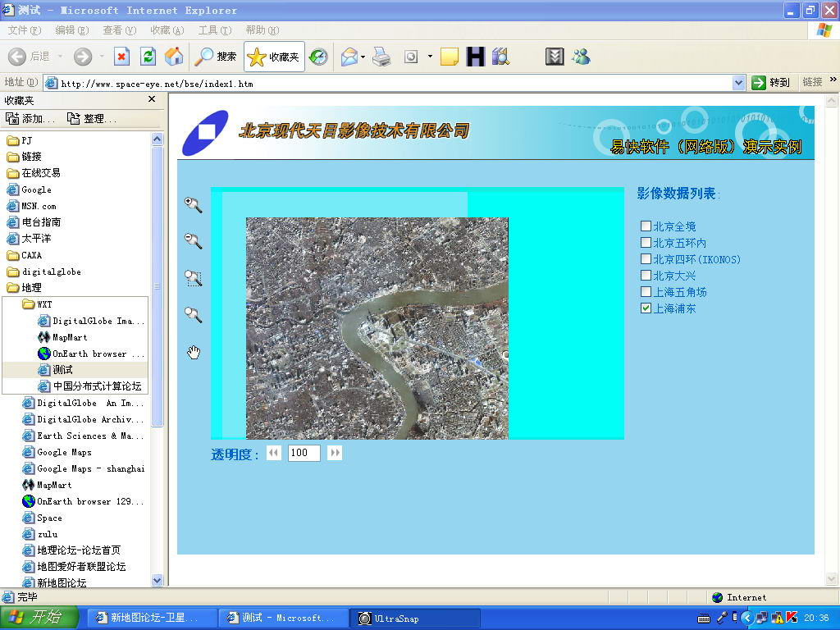Click the browser Home icon

coord(173,57)
